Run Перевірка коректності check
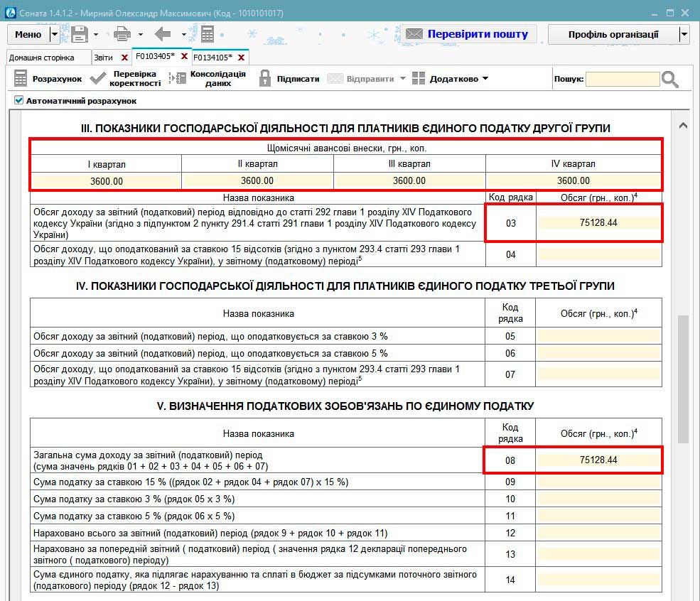This screenshot has height=601, width=700. point(126,79)
